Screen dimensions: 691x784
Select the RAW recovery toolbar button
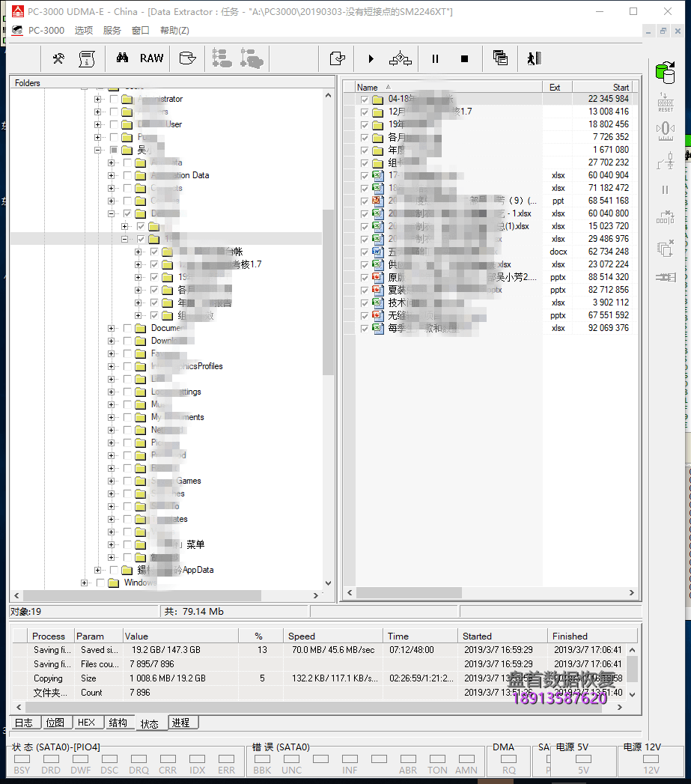pos(151,58)
